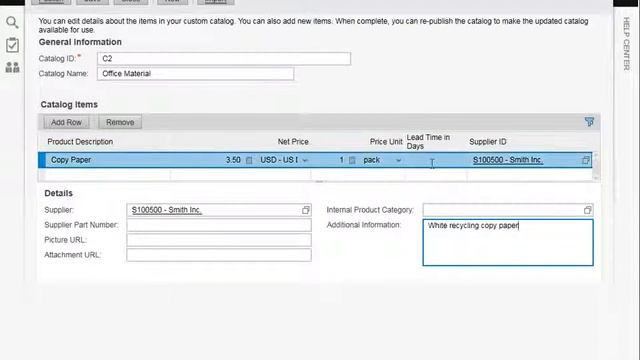Select the blue row selector for Copy Paper

pyautogui.click(x=42, y=160)
